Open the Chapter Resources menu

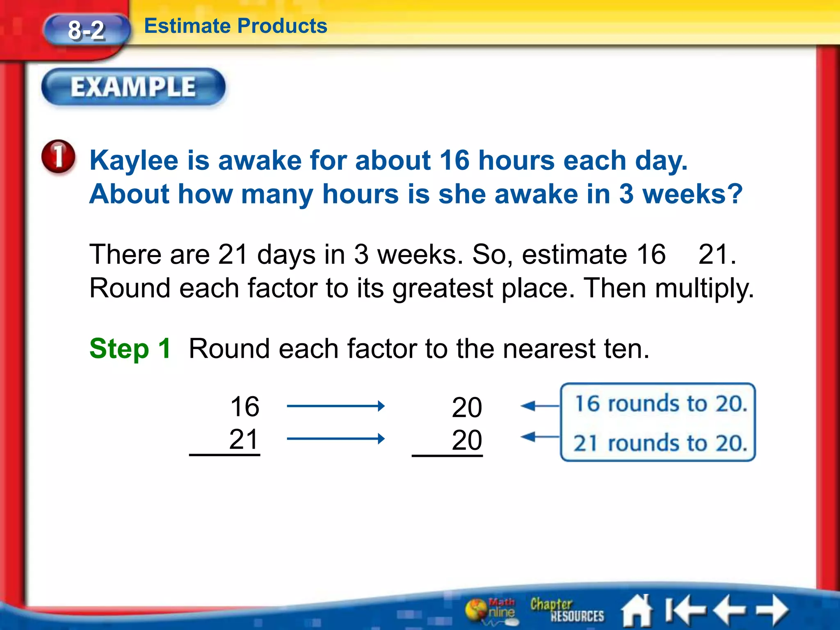tap(567, 610)
